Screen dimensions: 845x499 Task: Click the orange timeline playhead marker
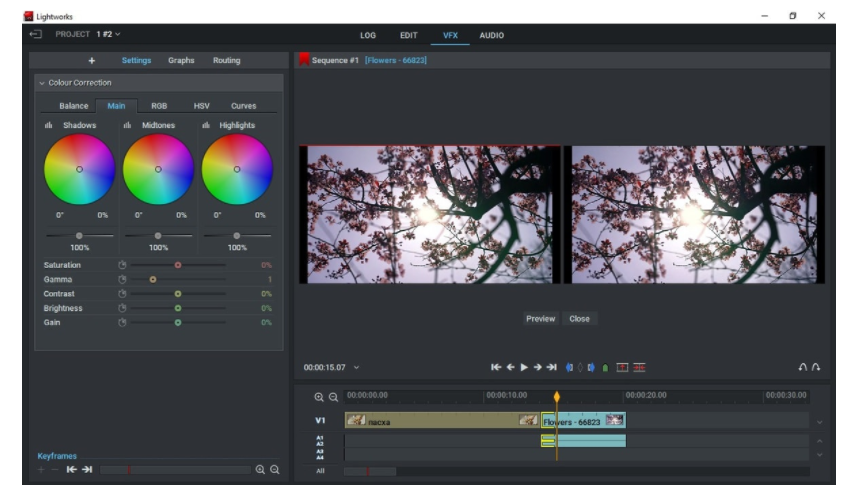557,397
